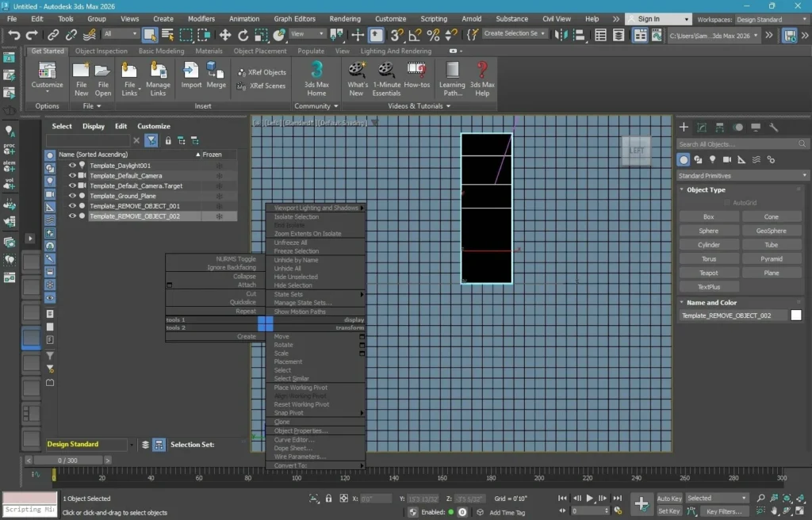Open the Utilities wrench tab
Image resolution: width=812 pixels, height=520 pixels.
pos(773,128)
